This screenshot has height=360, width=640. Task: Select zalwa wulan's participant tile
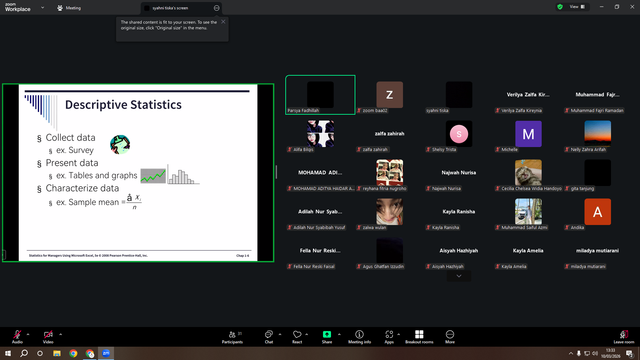pos(390,212)
